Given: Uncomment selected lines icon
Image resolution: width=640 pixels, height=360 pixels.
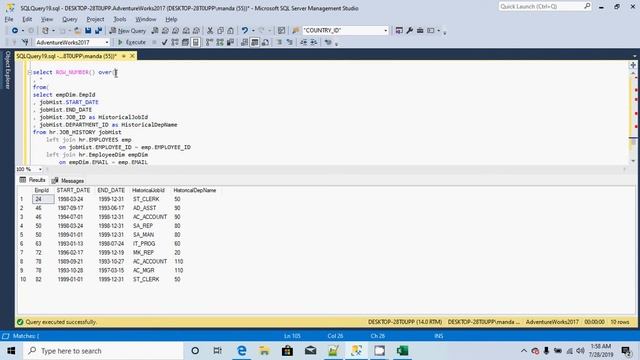Looking at the screenshot, I should coord(289,42).
